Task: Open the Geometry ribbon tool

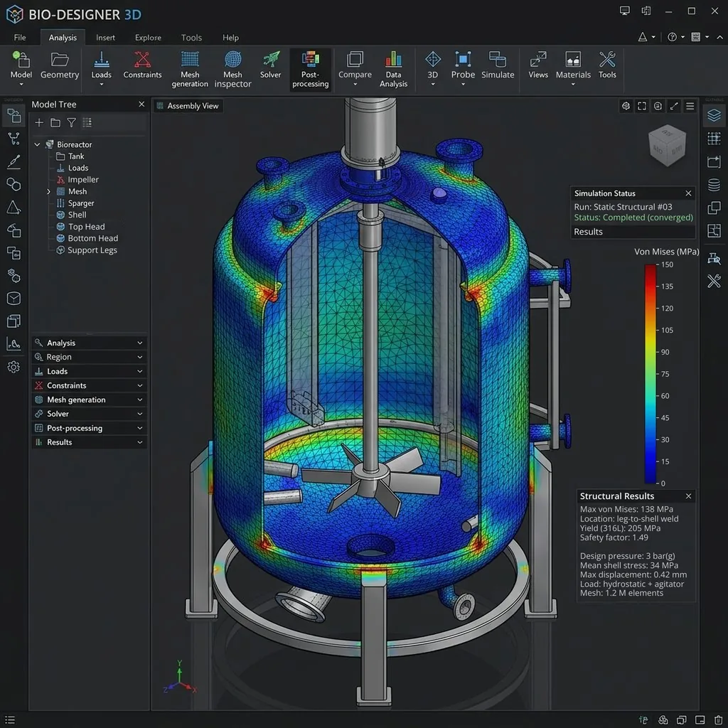Action: (x=60, y=65)
